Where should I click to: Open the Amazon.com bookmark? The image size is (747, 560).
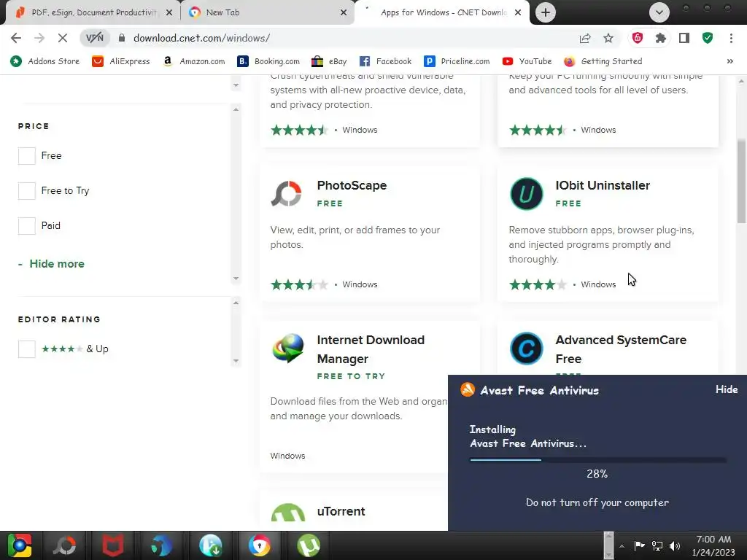[x=193, y=61]
